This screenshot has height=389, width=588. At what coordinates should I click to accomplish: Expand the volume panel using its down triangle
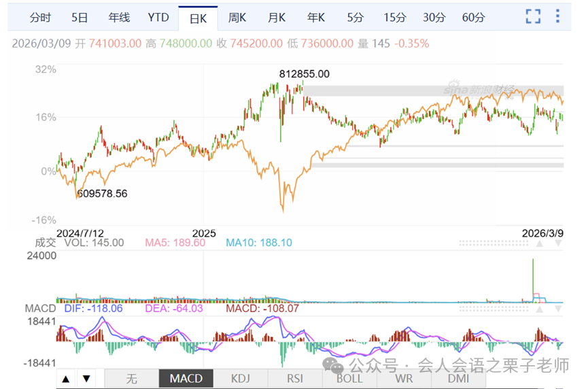558,244
